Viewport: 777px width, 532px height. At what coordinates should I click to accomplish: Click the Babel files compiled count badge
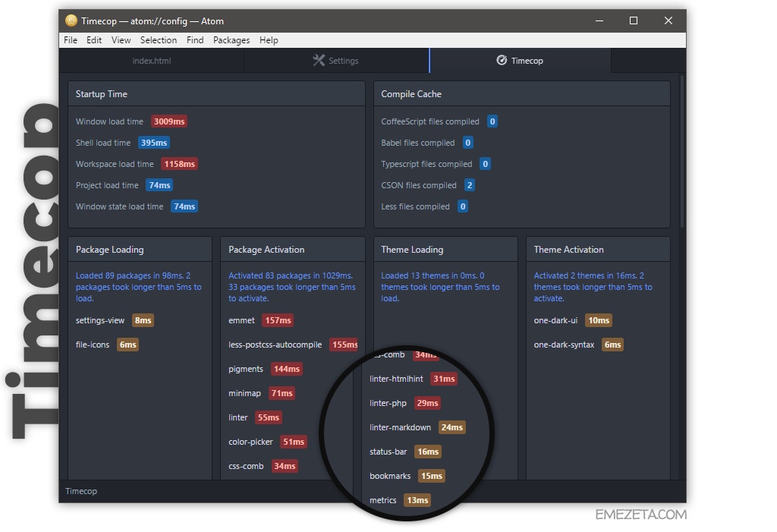coord(467,143)
